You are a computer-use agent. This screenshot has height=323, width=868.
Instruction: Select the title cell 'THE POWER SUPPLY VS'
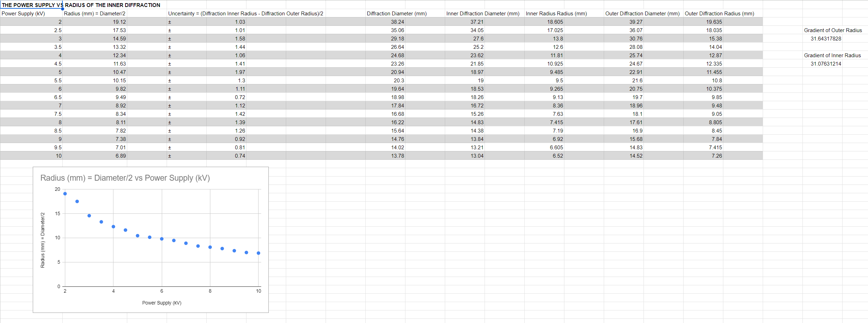(x=31, y=5)
